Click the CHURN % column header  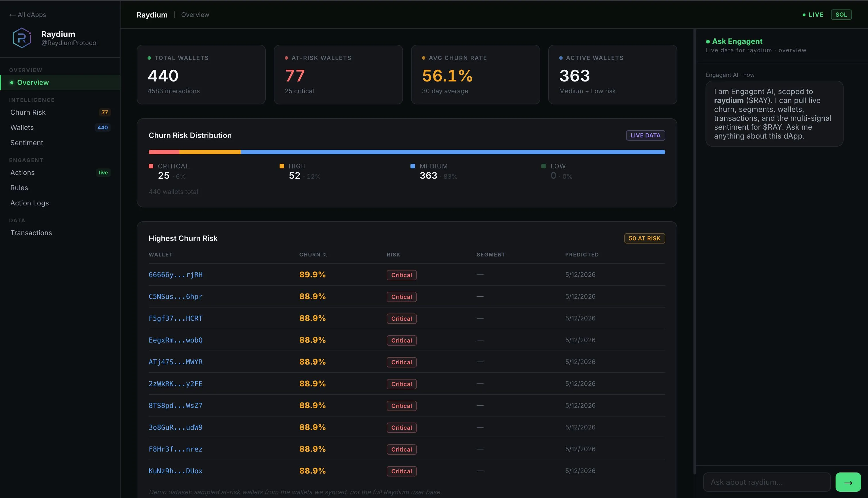(313, 255)
